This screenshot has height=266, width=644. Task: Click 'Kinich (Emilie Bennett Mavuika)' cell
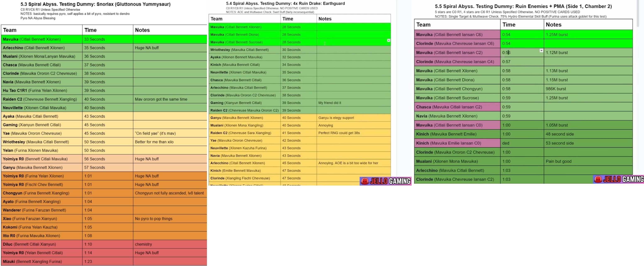(x=244, y=171)
